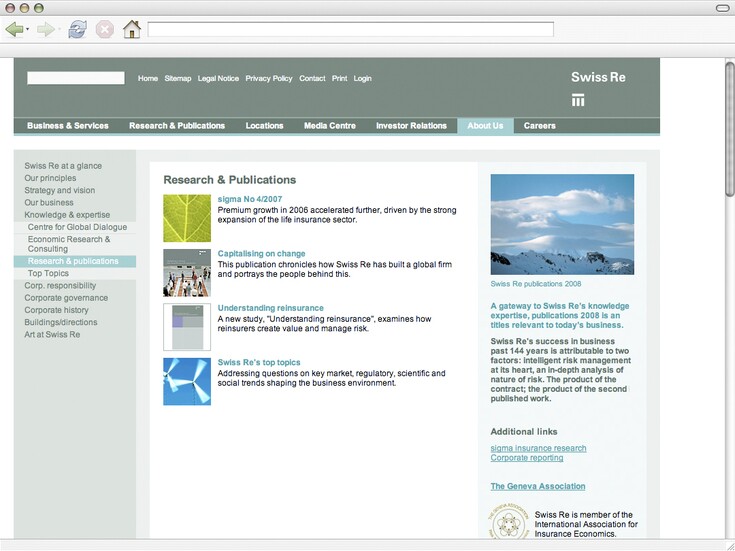Open the Careers tab
Viewport: 735px width, 551px height.
click(540, 126)
